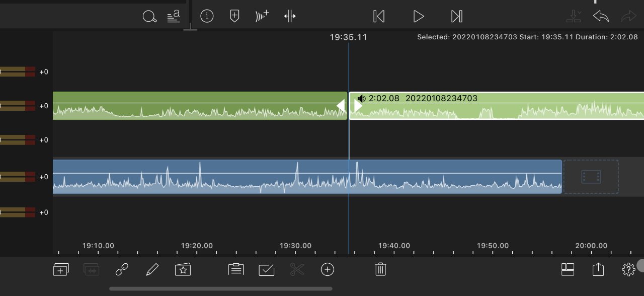Start timeline playback
The image size is (644, 296).
(418, 17)
